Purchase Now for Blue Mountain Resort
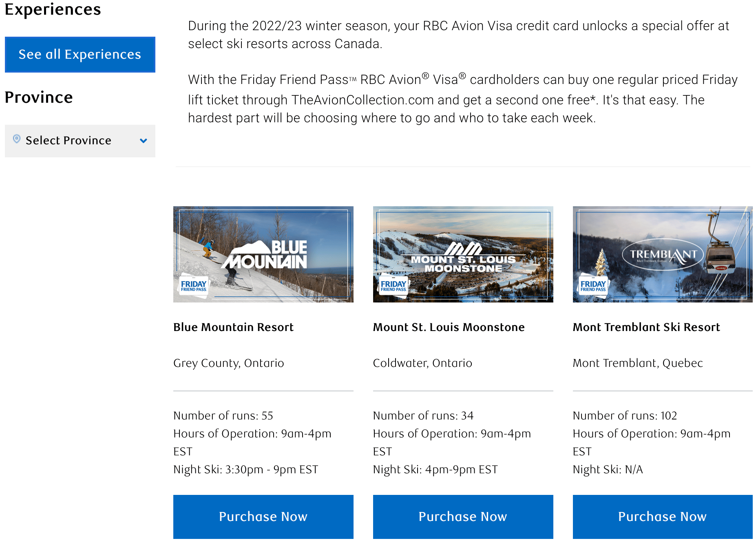Screen dimensions: 756x543 (263, 517)
